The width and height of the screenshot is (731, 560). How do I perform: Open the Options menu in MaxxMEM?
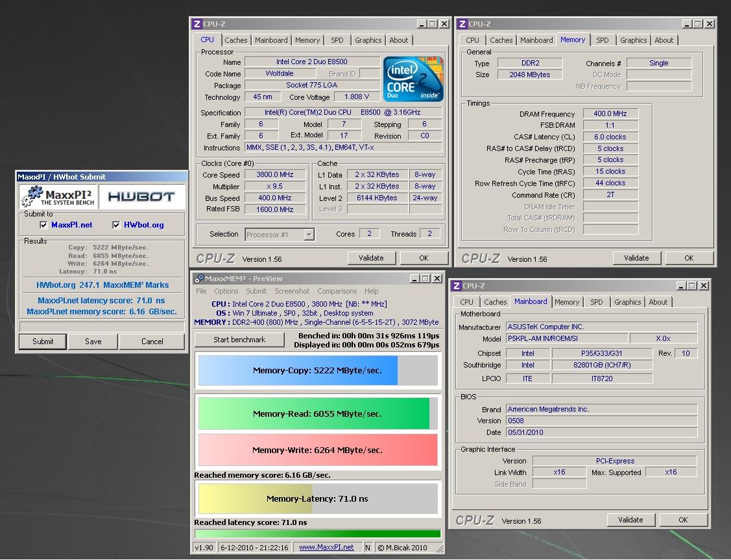(x=226, y=291)
